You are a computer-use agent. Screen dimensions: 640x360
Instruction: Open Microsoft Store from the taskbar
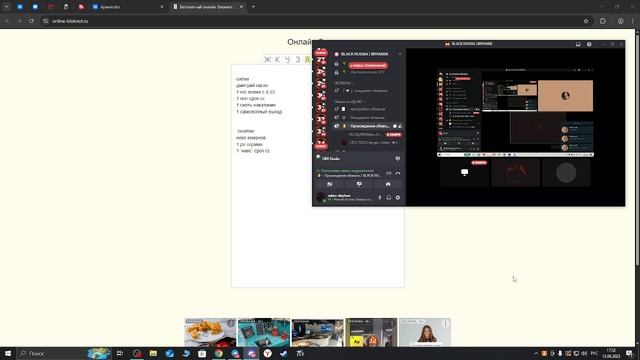tap(202, 353)
